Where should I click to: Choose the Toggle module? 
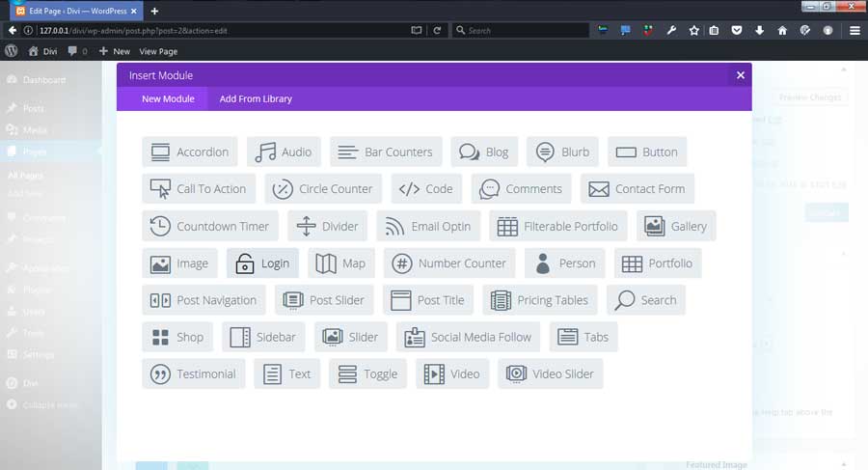click(367, 374)
